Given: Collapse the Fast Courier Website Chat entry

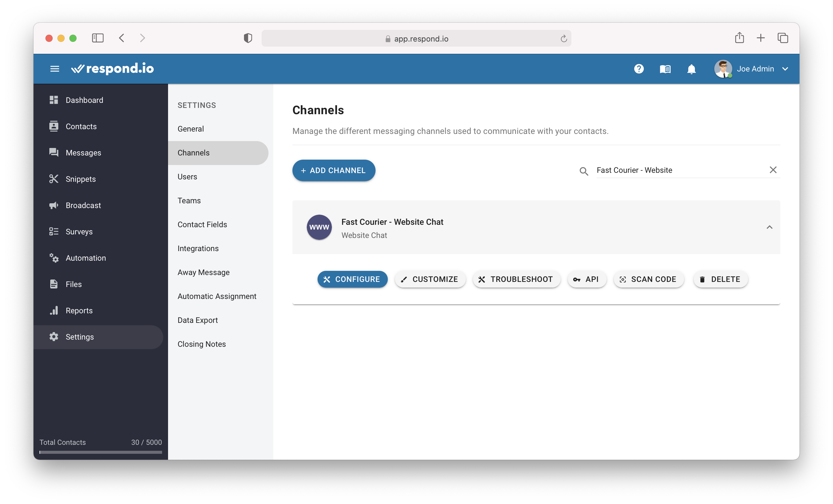Looking at the screenshot, I should [x=769, y=227].
